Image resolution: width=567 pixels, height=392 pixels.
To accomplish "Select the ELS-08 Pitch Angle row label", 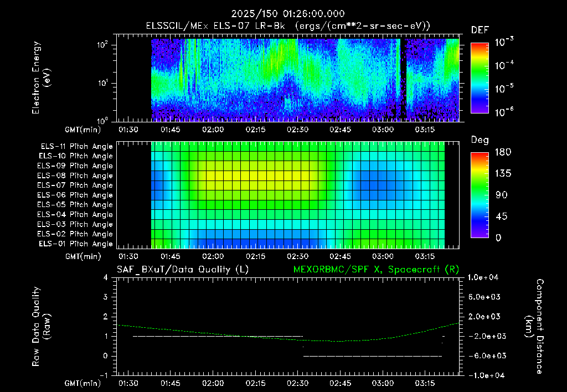I will (75, 176).
